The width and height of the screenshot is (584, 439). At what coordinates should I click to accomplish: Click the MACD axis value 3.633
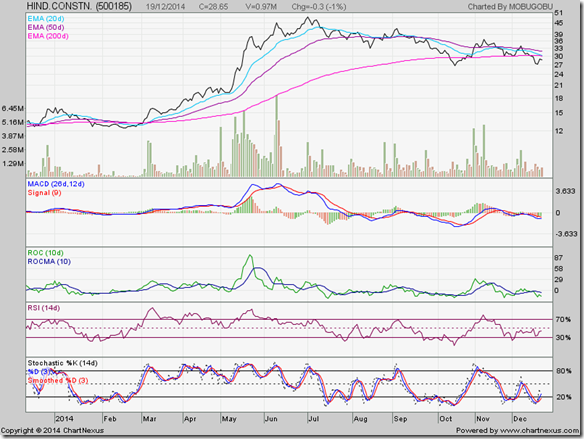[565, 191]
